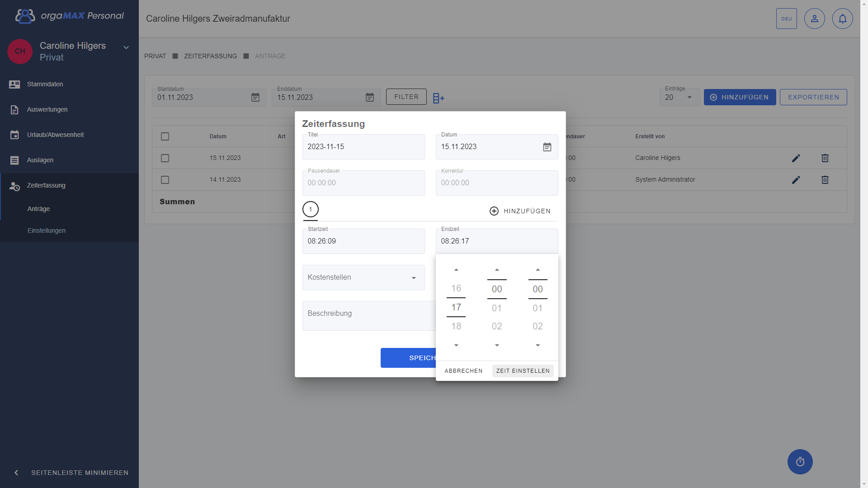Viewport: 868px width, 488px height.
Task: Open Startdatum calendar icon
Action: (255, 98)
